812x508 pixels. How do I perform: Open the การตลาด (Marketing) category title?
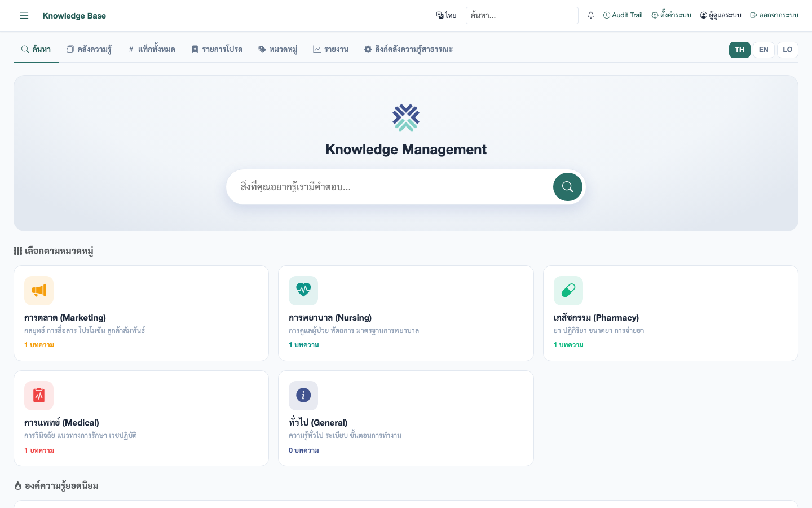tap(65, 318)
